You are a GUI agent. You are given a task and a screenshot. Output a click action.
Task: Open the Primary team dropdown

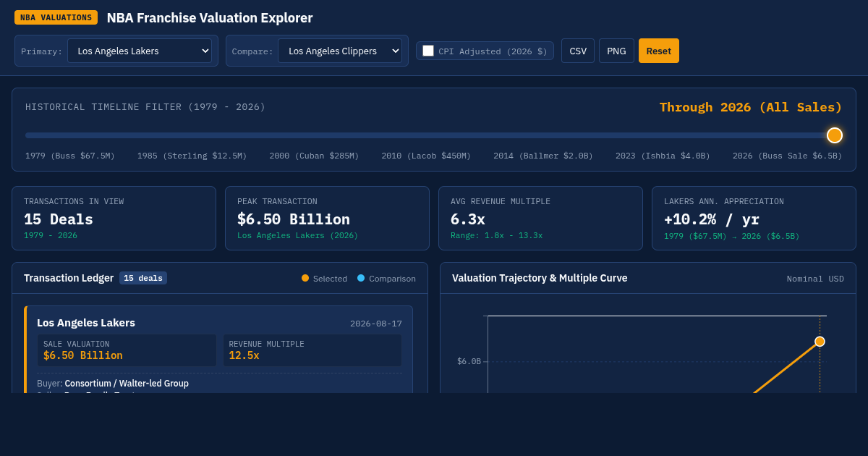pos(140,51)
